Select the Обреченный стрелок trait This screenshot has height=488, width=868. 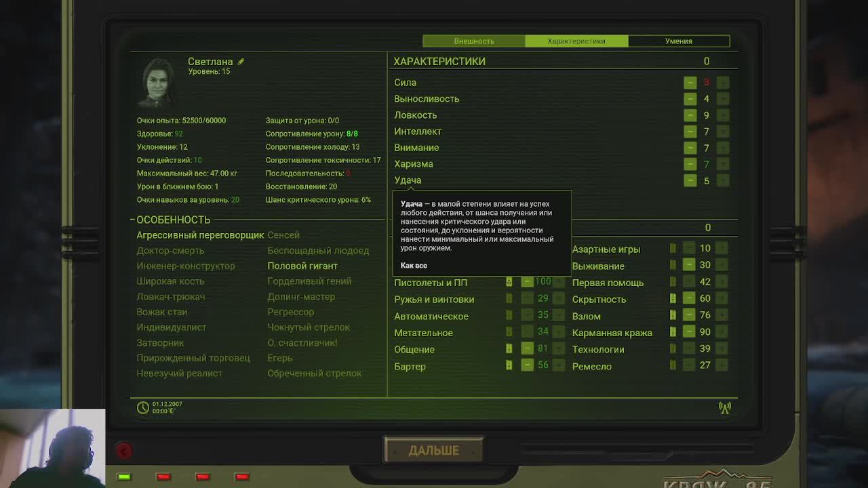point(315,373)
